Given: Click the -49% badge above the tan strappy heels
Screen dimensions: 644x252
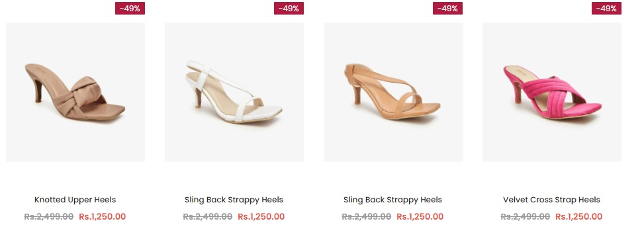Looking at the screenshot, I should 447,8.
